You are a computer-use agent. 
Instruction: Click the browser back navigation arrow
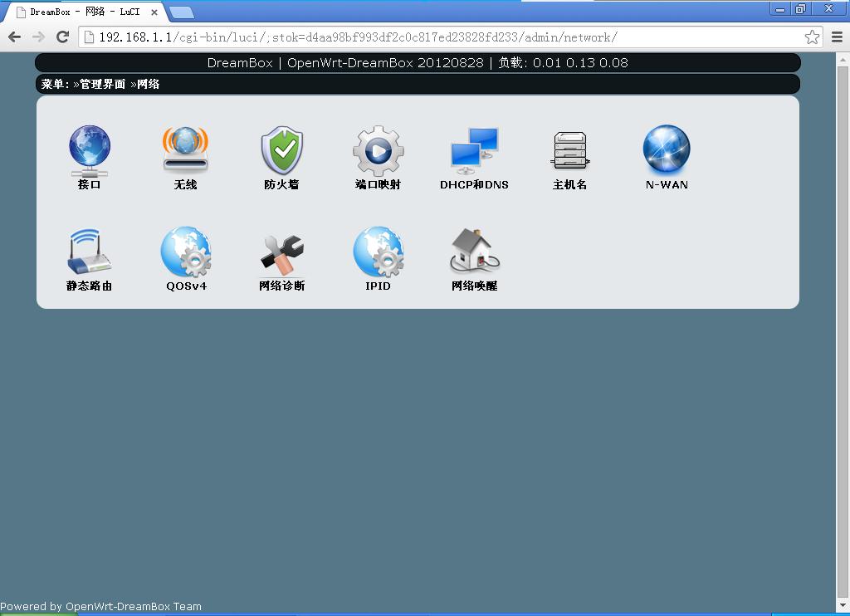14,37
